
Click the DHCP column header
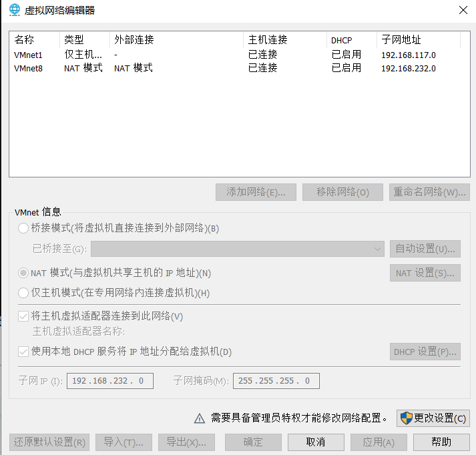(352, 40)
